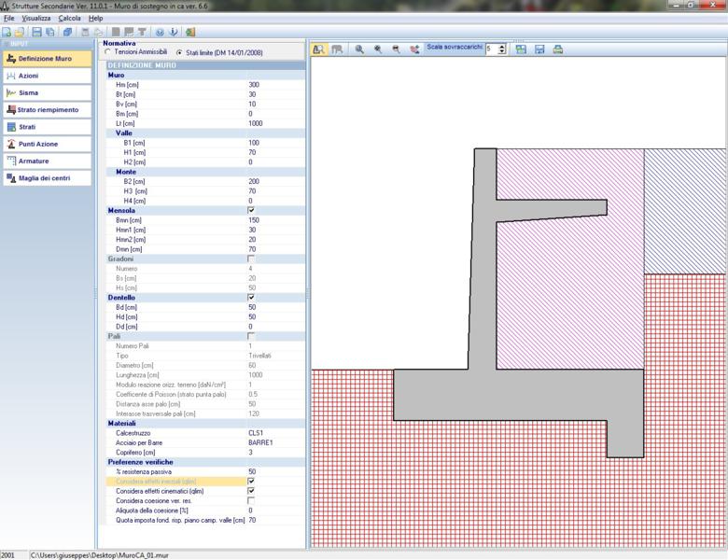Click the Save disk icon in main toolbar
728x560 pixels.
click(36, 32)
